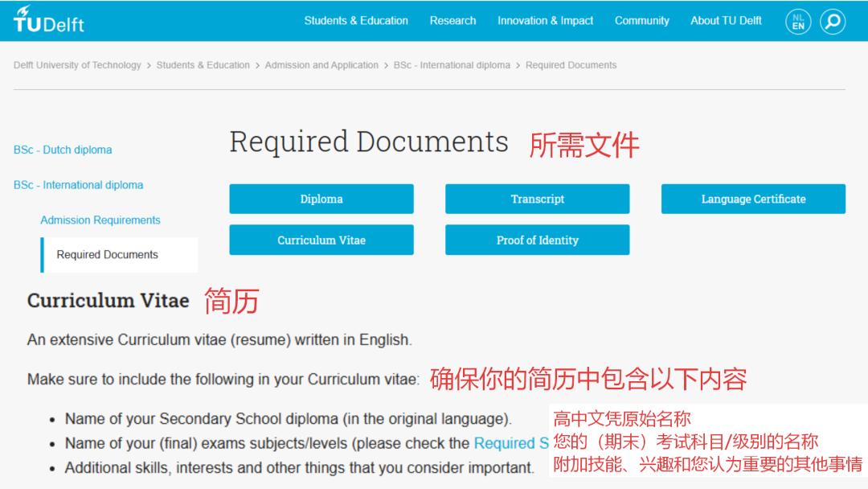The height and width of the screenshot is (489, 868).
Task: Open BSc - Dutch diploma in the sidebar
Action: pyautogui.click(x=62, y=150)
